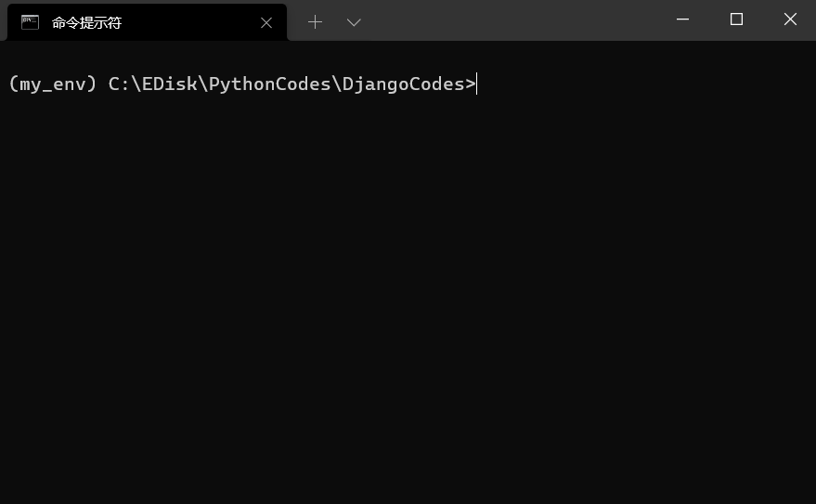Screen dimensions: 816x504
Task: Click tab background between title and close X
Action: [x=190, y=23]
